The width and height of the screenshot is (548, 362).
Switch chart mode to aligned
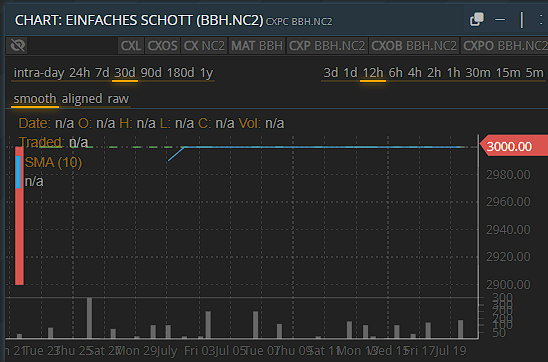pyautogui.click(x=82, y=99)
